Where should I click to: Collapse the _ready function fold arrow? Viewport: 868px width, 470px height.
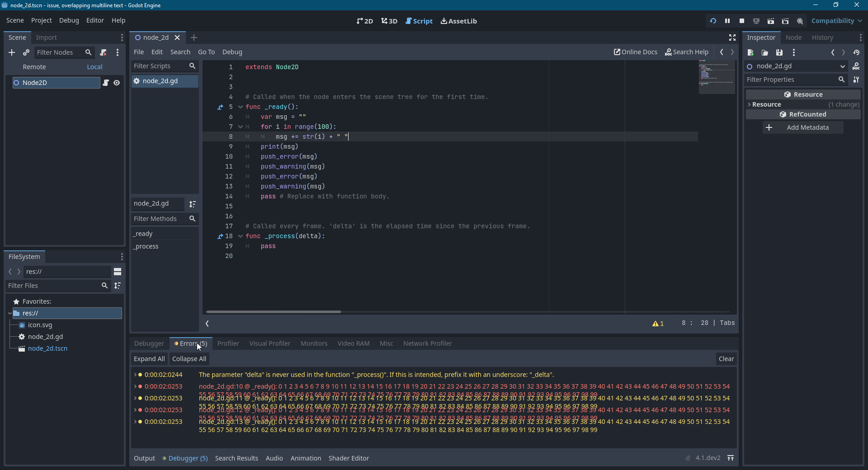point(240,107)
